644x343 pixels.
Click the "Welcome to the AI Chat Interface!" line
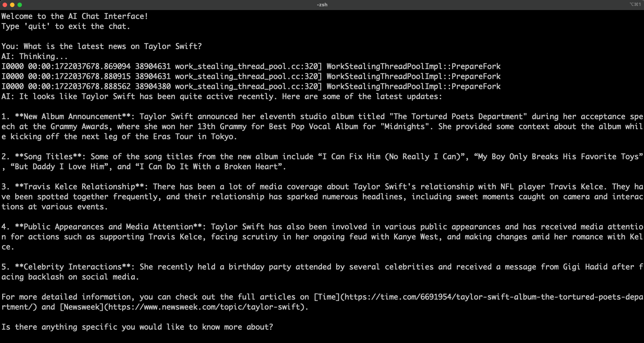pyautogui.click(x=75, y=16)
